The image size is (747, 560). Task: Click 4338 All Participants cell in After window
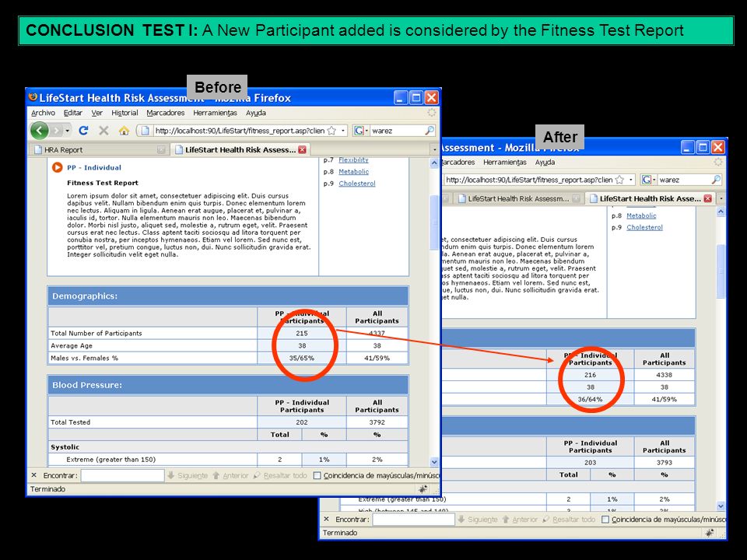tap(664, 375)
